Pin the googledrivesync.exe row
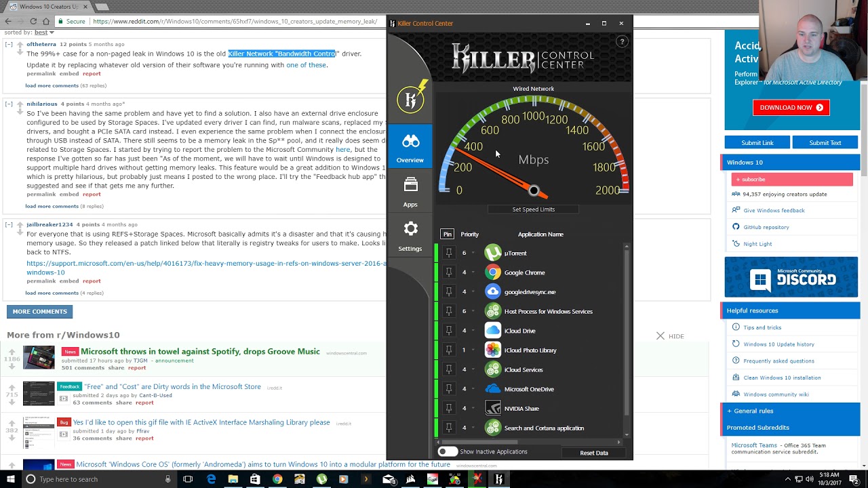The height and width of the screenshot is (488, 868). (448, 291)
